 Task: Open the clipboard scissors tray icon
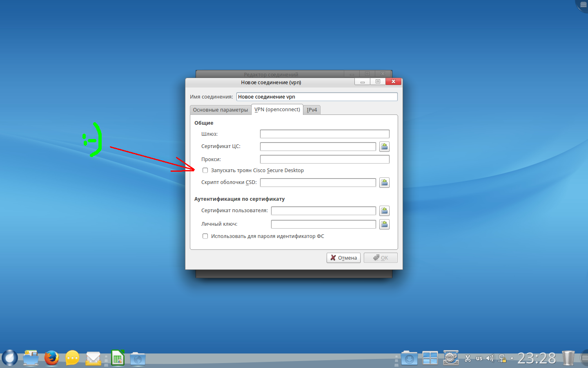coord(468,359)
